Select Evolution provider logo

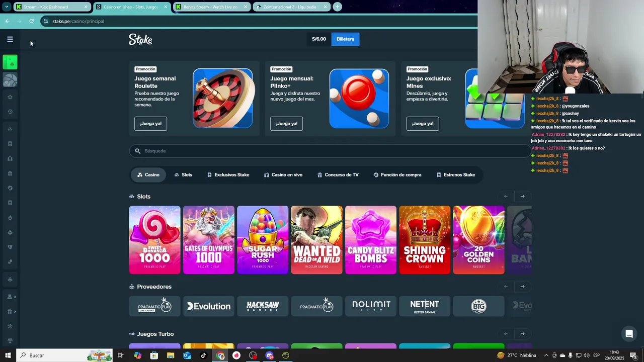tap(209, 306)
